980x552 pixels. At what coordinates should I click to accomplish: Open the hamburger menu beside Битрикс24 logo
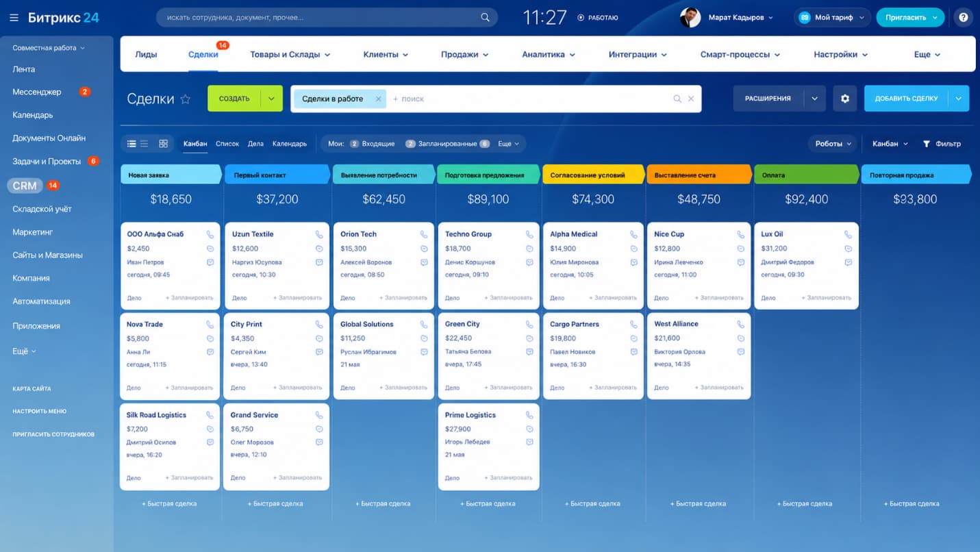[x=14, y=18]
